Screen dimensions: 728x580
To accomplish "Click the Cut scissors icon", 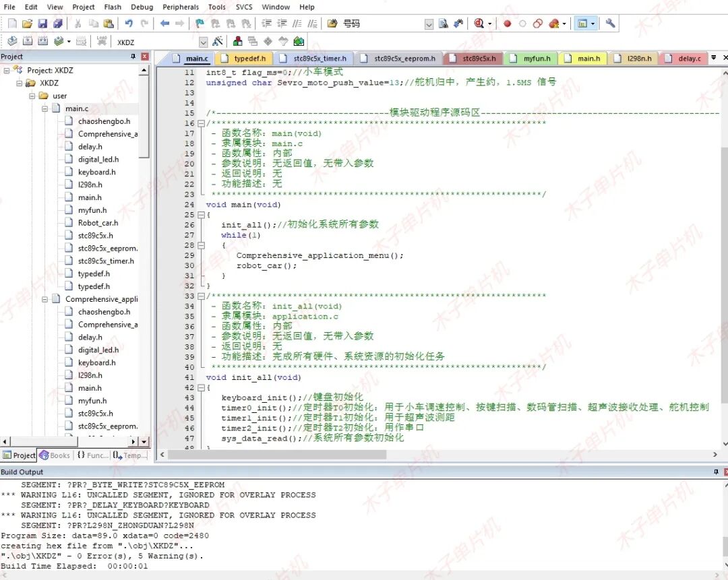I will [78, 23].
